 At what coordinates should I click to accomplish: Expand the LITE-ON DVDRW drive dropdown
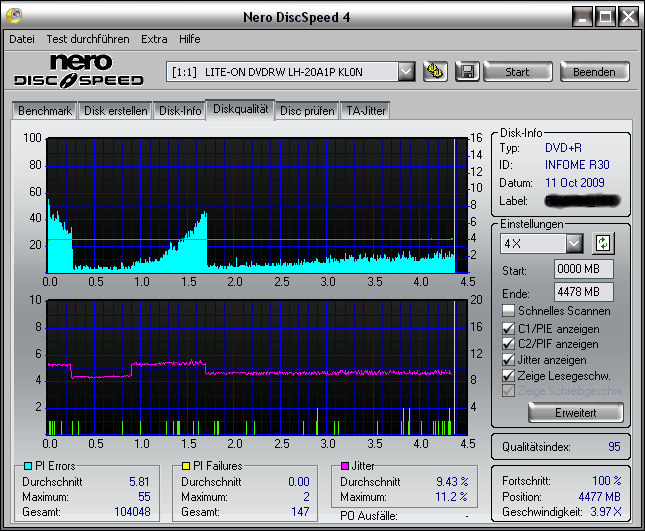[x=406, y=72]
